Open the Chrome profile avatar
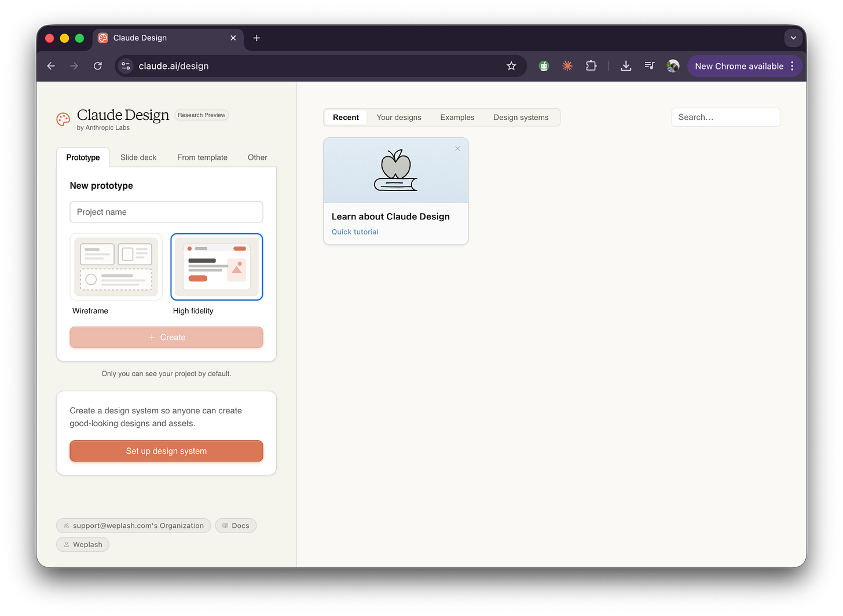The image size is (843, 616). coord(673,66)
